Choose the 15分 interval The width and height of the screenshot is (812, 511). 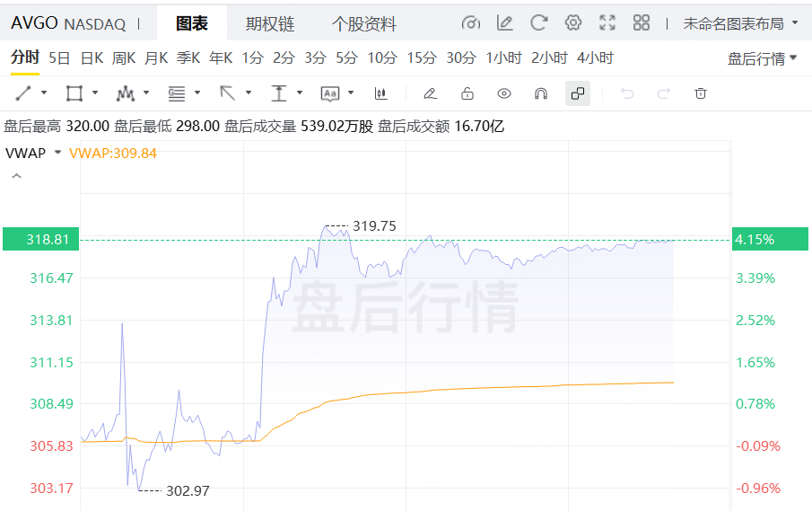(x=421, y=58)
